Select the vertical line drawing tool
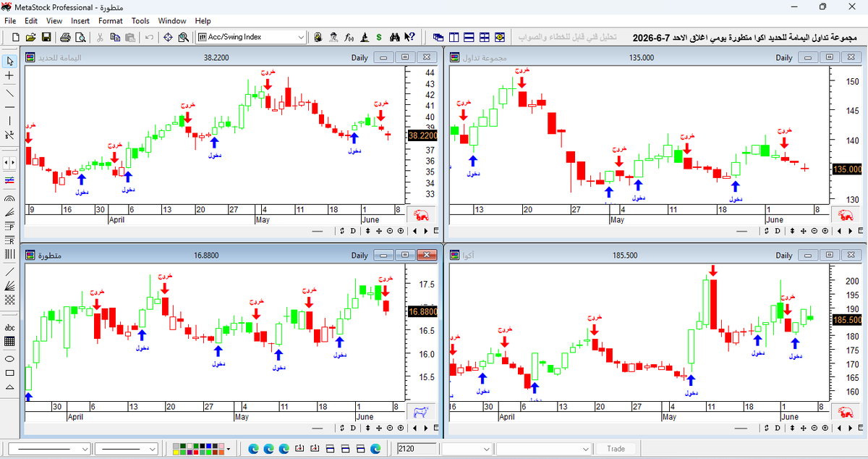The image size is (868, 459). tap(9, 120)
